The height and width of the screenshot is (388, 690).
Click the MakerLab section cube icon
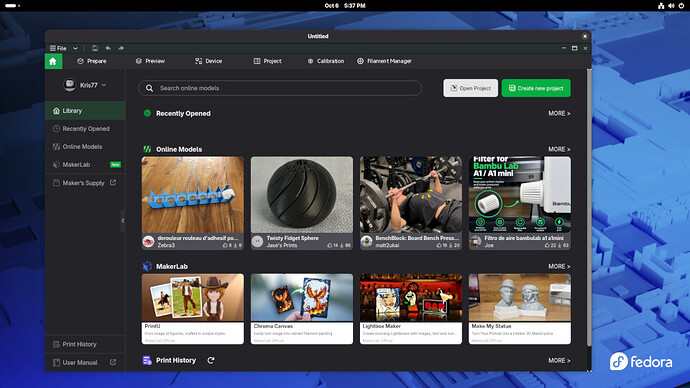click(x=147, y=266)
